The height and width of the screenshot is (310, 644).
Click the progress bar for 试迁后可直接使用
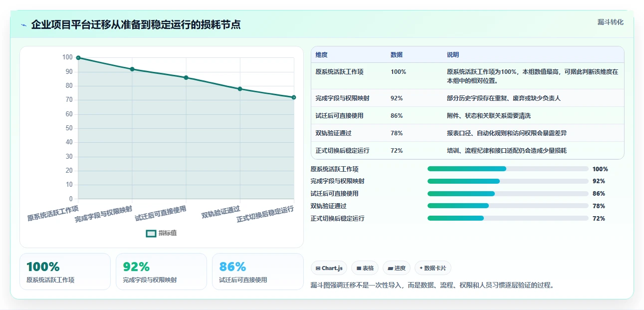click(x=508, y=194)
